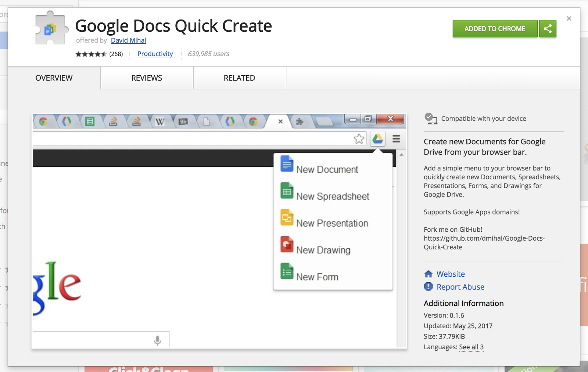Image resolution: width=588 pixels, height=372 pixels.
Task: Open the David Mihal developer link
Action: (128, 40)
